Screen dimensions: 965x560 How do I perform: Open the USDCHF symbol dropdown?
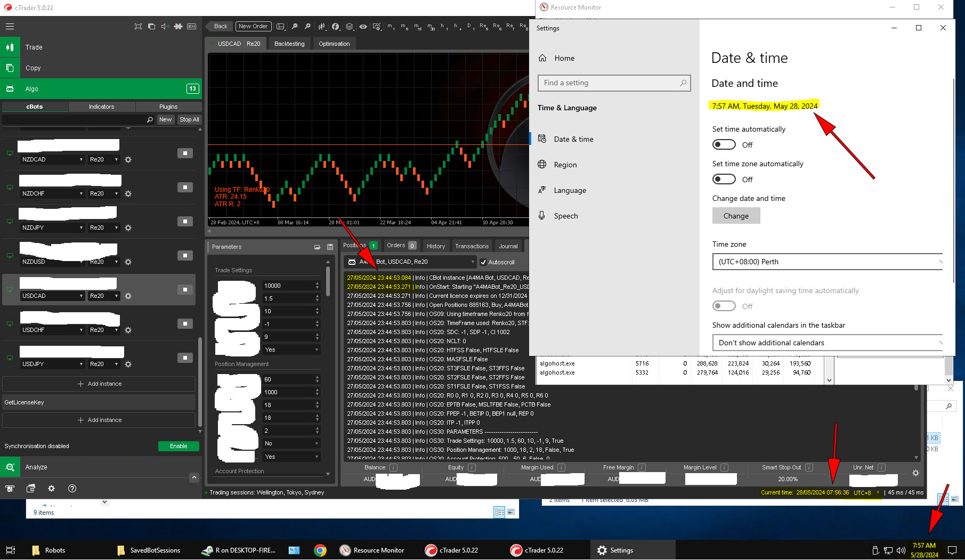tap(52, 330)
